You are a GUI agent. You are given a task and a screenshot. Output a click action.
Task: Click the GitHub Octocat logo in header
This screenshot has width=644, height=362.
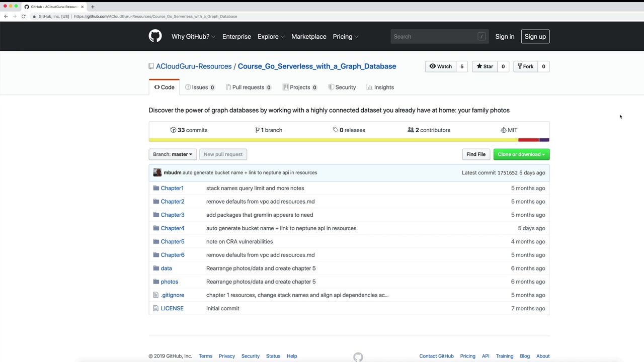155,36
